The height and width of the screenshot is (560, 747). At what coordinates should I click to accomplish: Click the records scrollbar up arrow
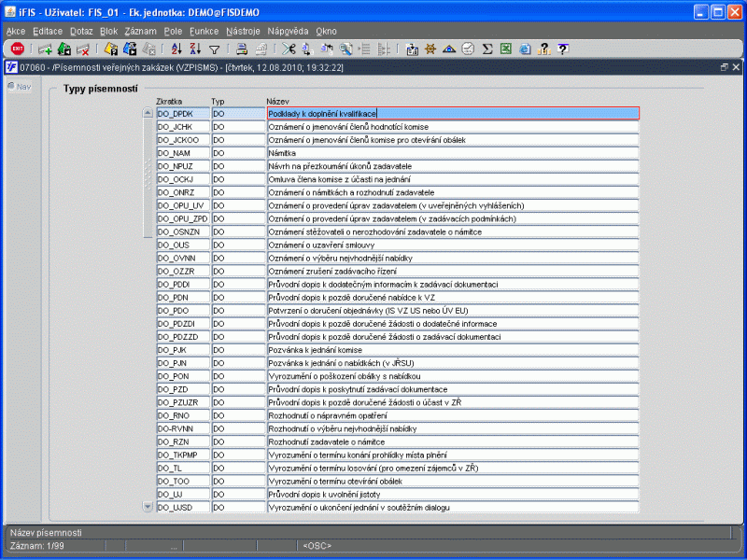(x=148, y=113)
